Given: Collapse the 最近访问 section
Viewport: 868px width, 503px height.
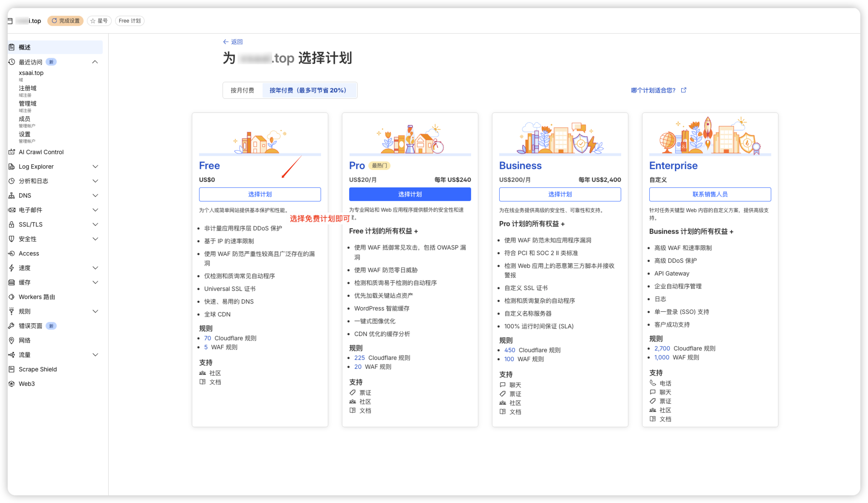Looking at the screenshot, I should click(x=95, y=62).
